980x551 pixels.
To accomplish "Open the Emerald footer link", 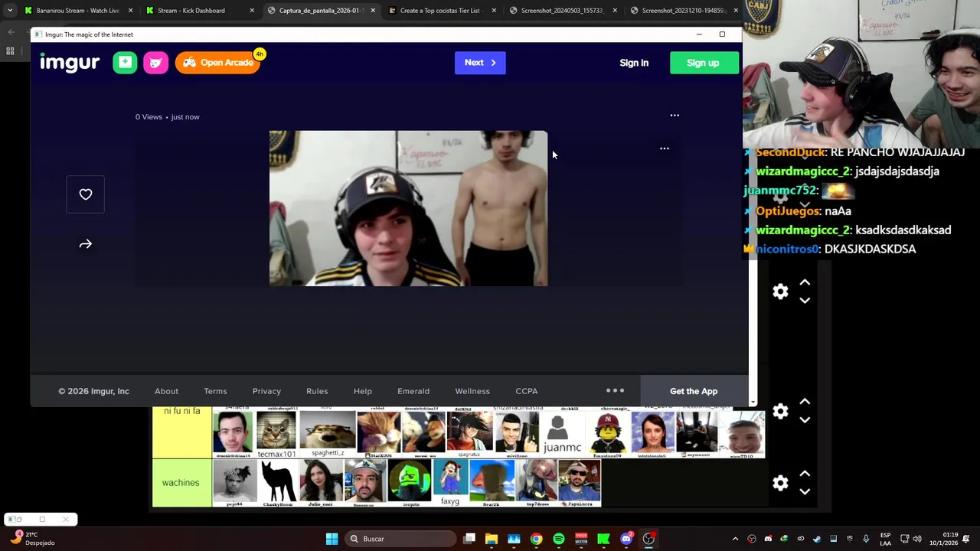I will pyautogui.click(x=413, y=391).
